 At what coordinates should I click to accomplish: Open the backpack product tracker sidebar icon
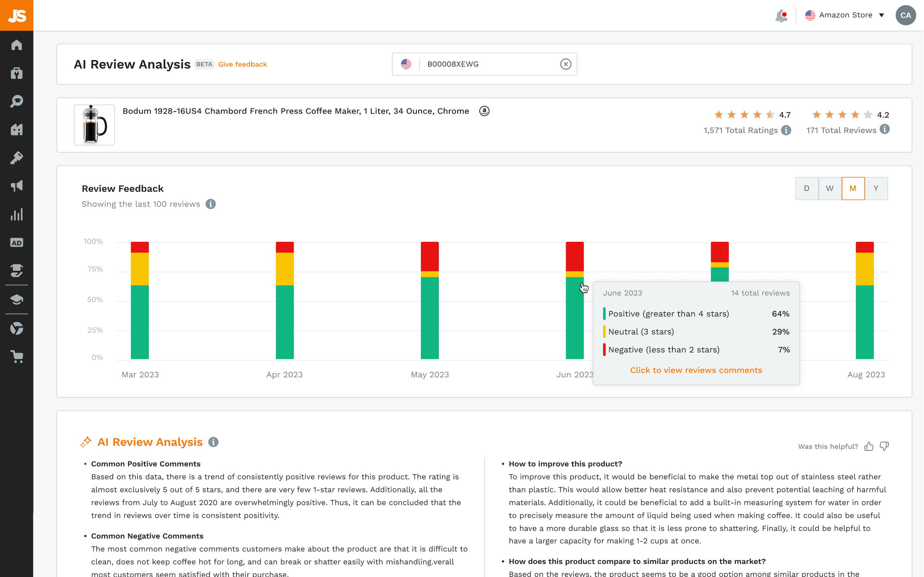[x=17, y=73]
